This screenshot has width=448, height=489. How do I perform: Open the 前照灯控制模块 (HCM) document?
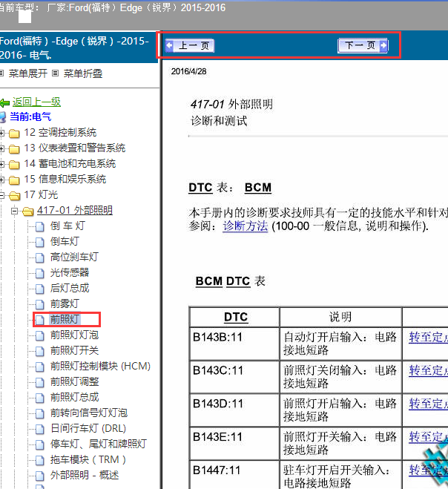pos(100,367)
